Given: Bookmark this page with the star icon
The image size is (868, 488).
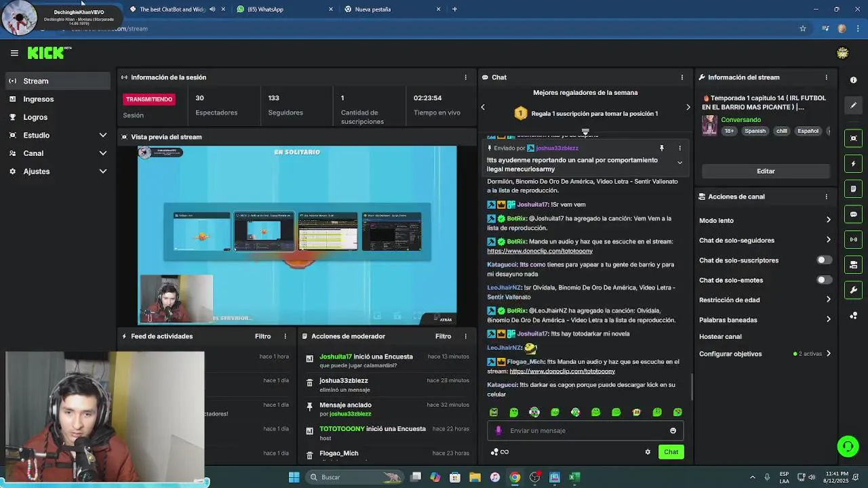Looking at the screenshot, I should (803, 28).
